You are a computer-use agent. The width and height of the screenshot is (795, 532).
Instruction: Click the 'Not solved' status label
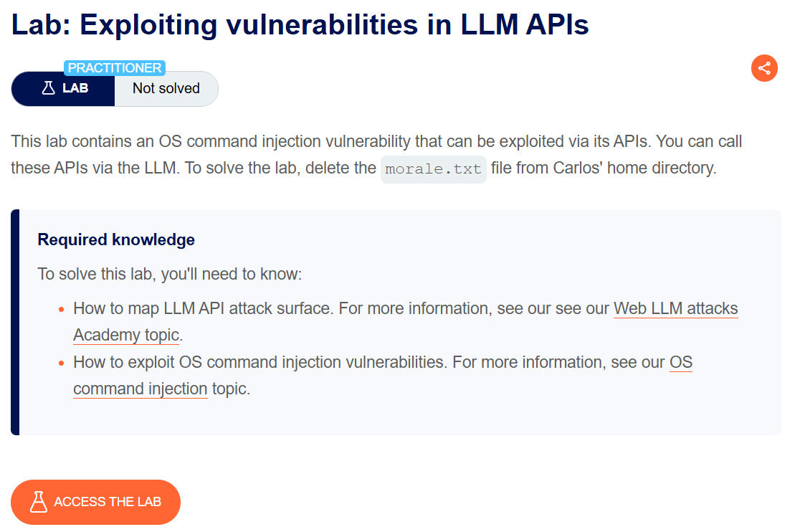166,89
